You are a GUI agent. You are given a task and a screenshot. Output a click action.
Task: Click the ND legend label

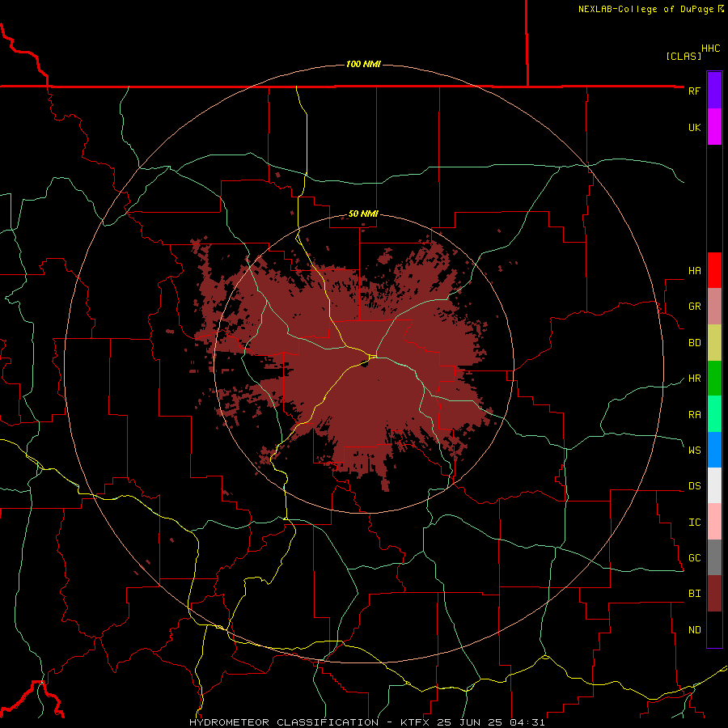(694, 630)
